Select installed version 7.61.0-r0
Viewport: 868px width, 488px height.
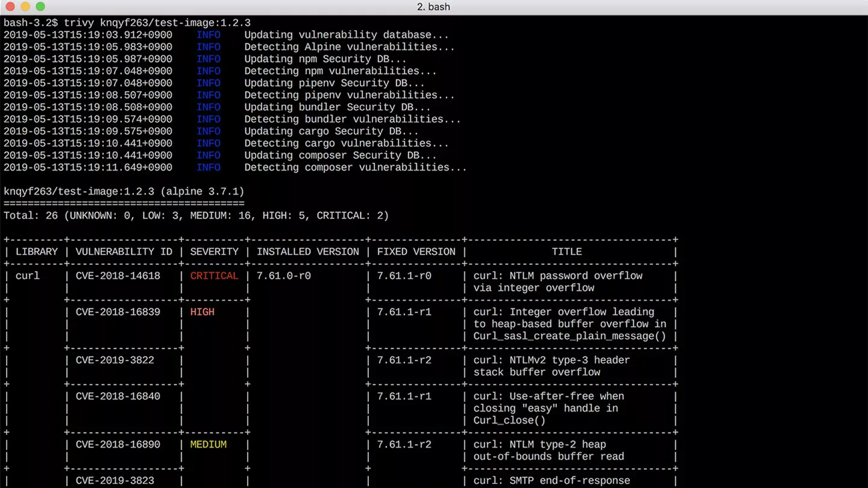(282, 275)
